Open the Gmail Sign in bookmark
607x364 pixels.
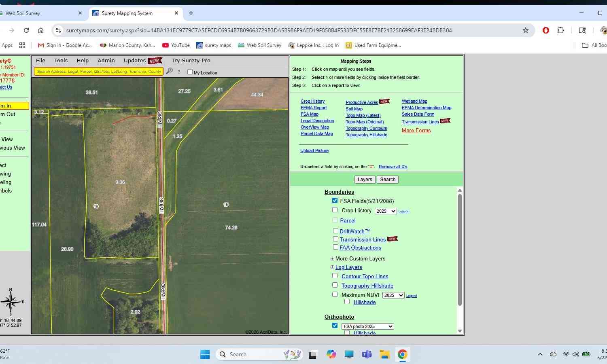pyautogui.click(x=65, y=45)
